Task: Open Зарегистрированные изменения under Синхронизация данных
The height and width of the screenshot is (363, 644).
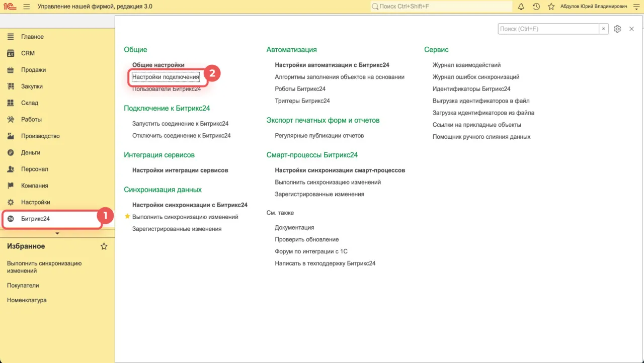Action: pos(177,229)
